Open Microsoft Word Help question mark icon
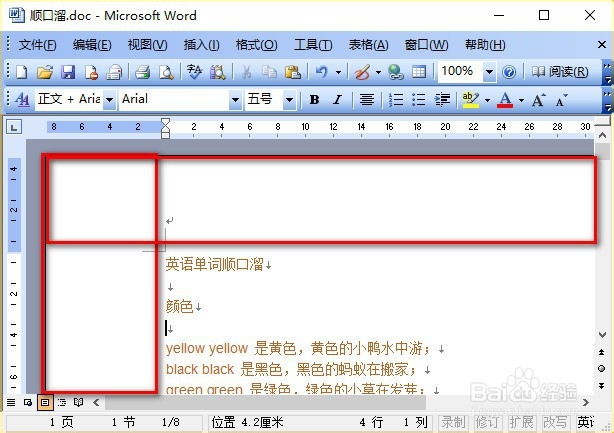 (x=509, y=72)
